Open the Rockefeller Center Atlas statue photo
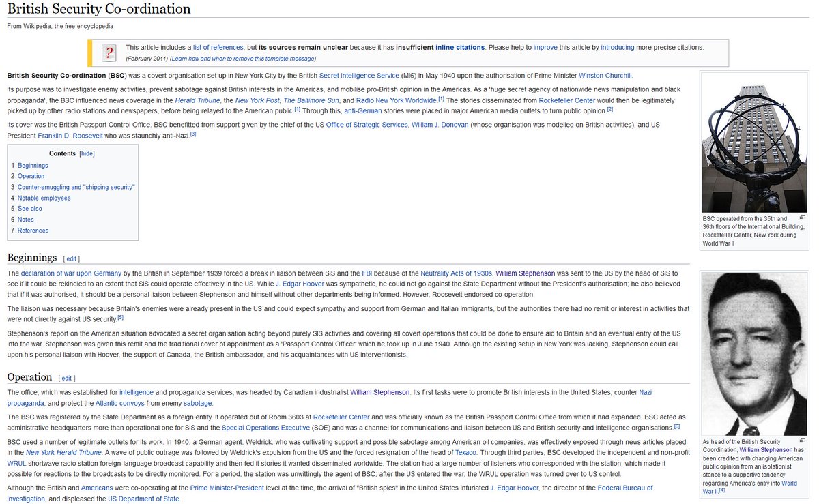Image resolution: width=819 pixels, height=504 pixels. 754,143
